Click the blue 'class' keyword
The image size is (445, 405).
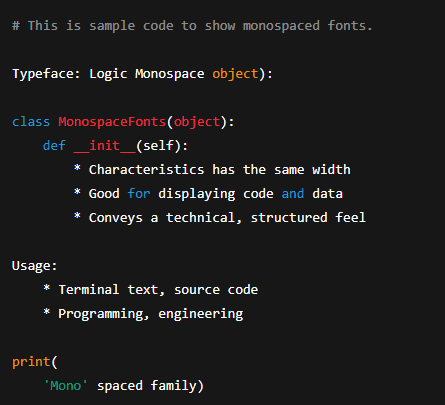tap(31, 122)
